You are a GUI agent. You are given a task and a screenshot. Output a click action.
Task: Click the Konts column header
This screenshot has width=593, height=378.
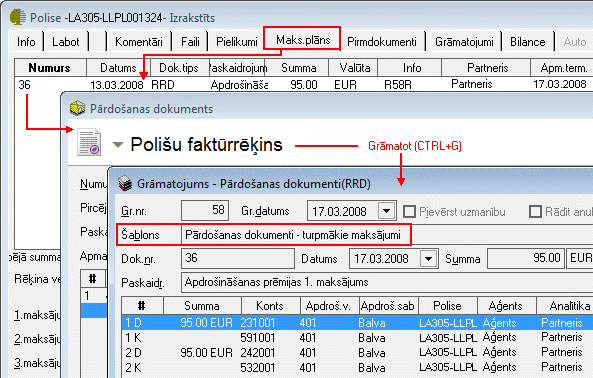(270, 305)
